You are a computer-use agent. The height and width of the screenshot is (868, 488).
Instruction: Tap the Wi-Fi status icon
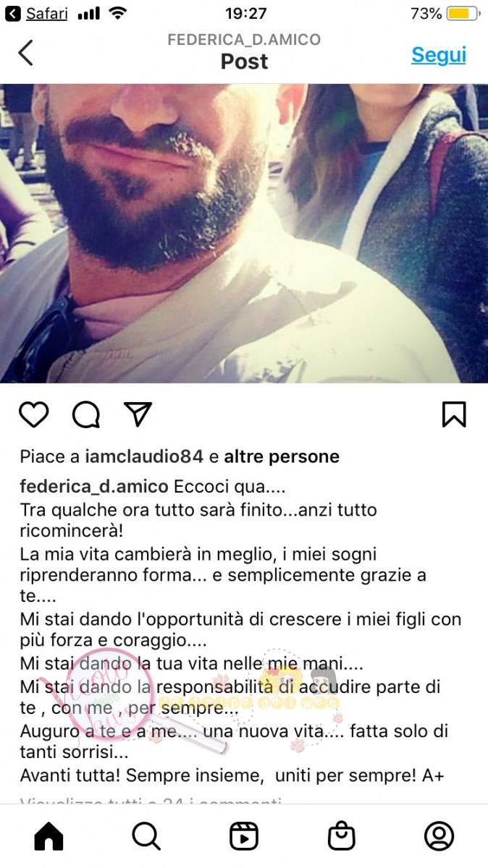[117, 13]
